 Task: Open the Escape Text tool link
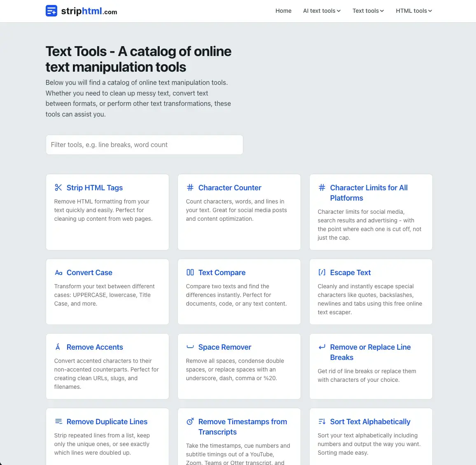350,272
